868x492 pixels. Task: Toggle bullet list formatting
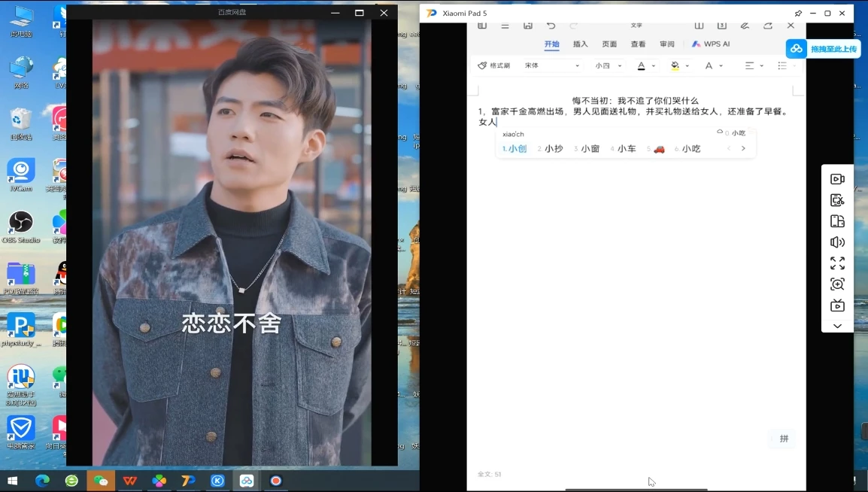782,65
